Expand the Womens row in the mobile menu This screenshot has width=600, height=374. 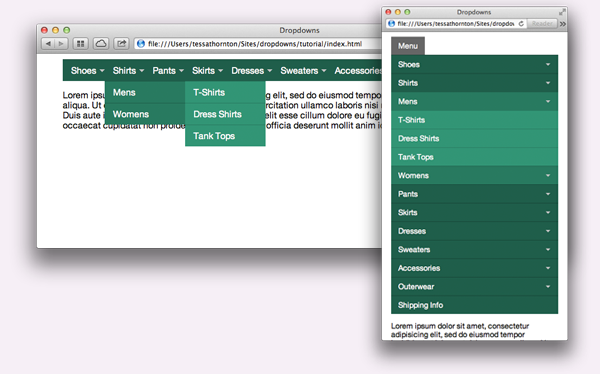coord(474,175)
